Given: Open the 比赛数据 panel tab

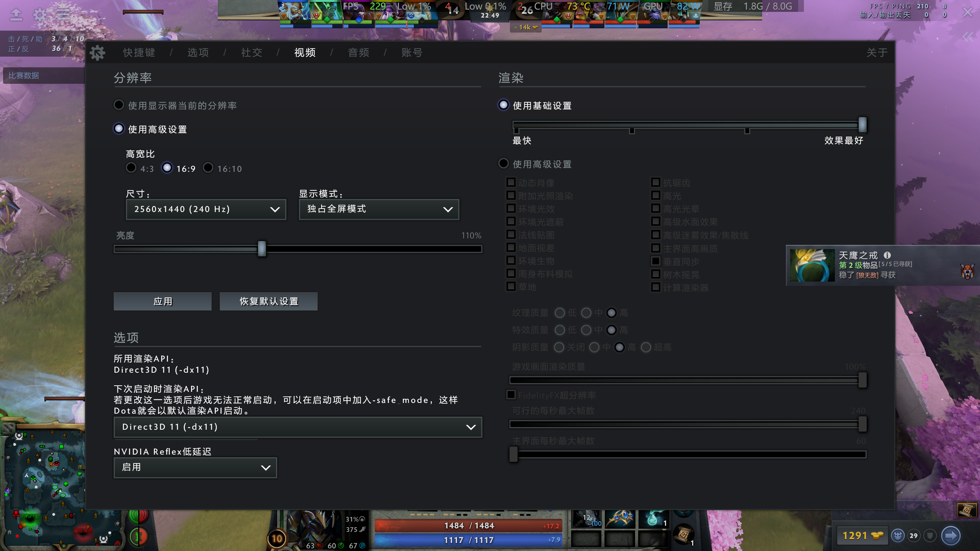Looking at the screenshot, I should click(43, 75).
